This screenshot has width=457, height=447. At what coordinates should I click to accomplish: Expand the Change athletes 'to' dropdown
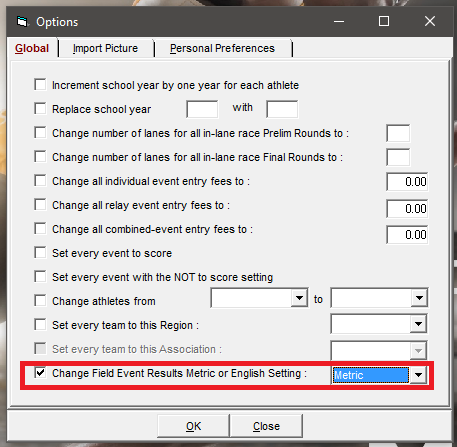(419, 298)
